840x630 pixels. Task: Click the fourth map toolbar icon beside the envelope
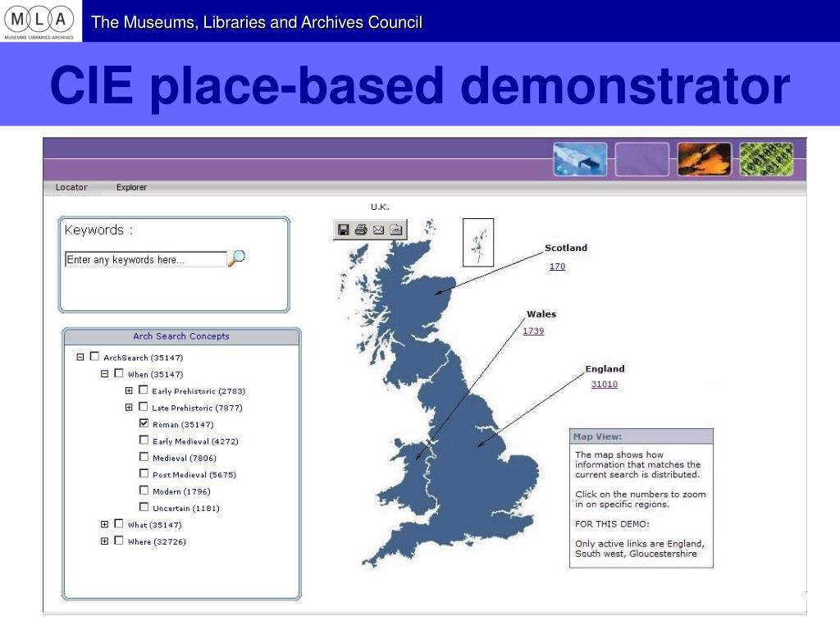coord(396,230)
